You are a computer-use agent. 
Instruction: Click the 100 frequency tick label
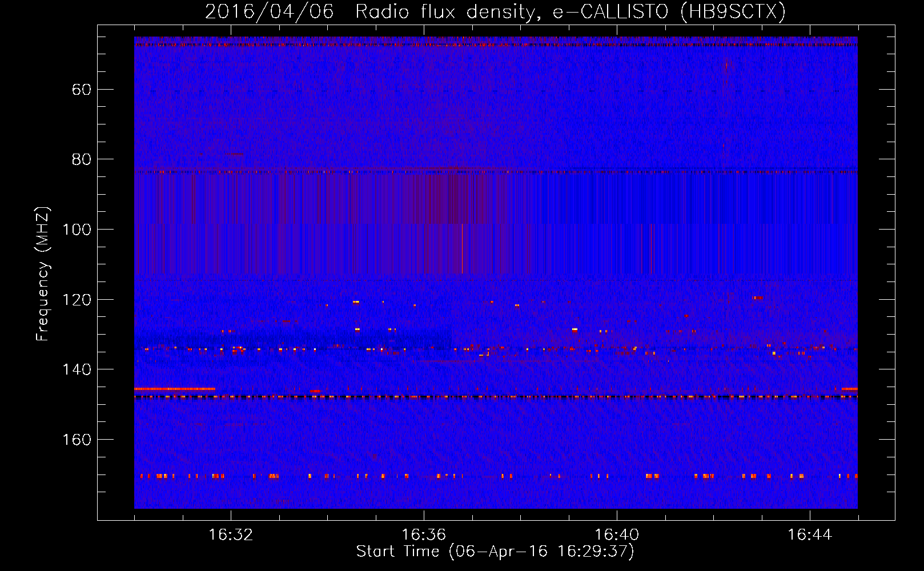[77, 230]
